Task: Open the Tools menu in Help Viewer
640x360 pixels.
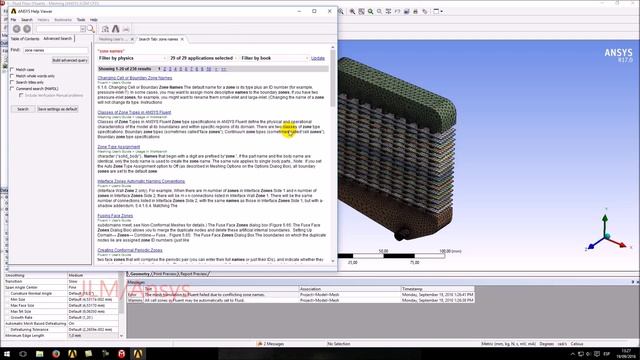Action: click(x=81, y=20)
